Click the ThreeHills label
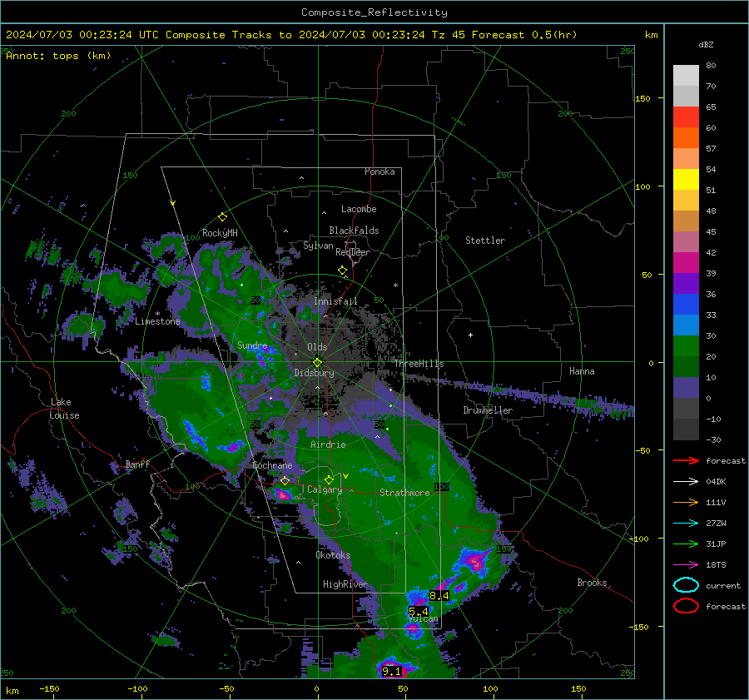 [x=419, y=364]
